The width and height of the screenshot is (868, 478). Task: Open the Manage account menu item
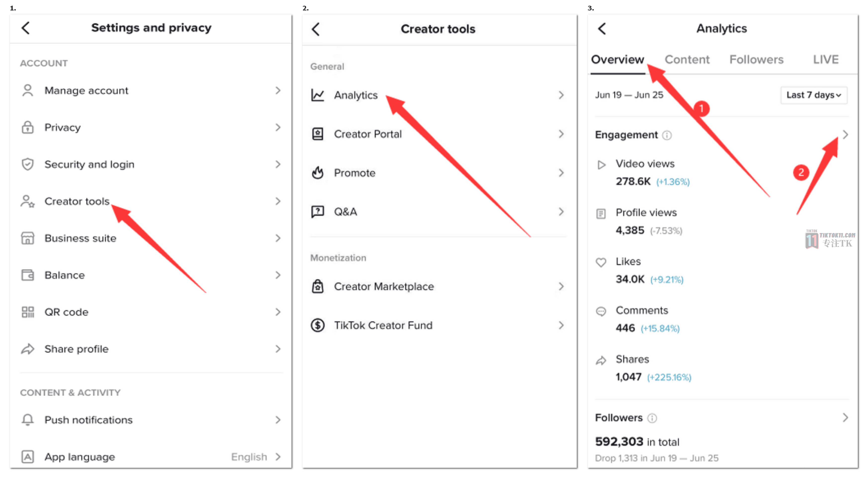click(x=151, y=90)
